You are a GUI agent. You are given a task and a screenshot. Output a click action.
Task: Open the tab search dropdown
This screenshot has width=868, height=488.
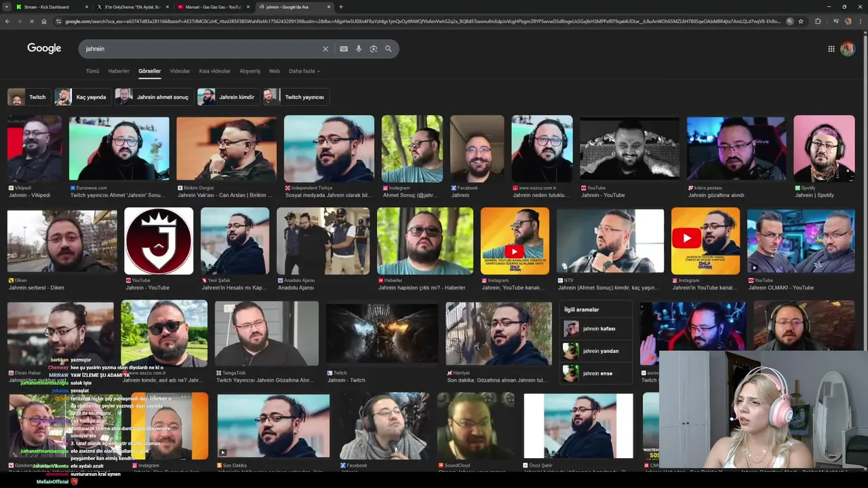tap(7, 7)
